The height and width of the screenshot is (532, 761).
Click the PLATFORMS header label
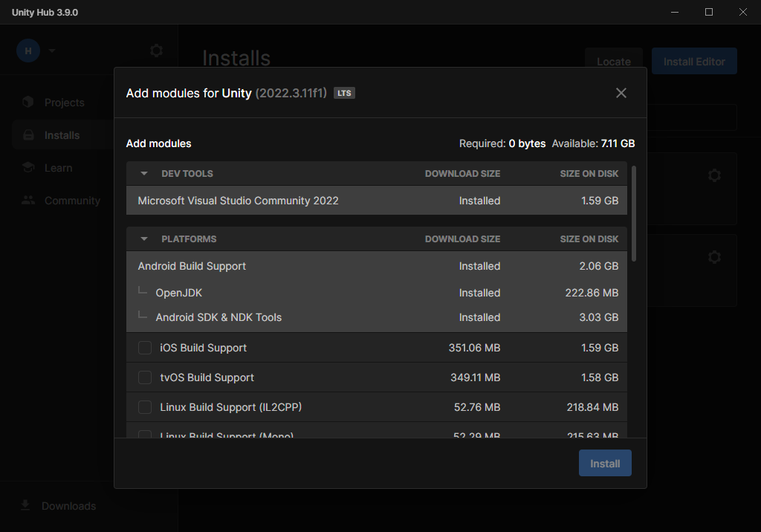click(189, 239)
